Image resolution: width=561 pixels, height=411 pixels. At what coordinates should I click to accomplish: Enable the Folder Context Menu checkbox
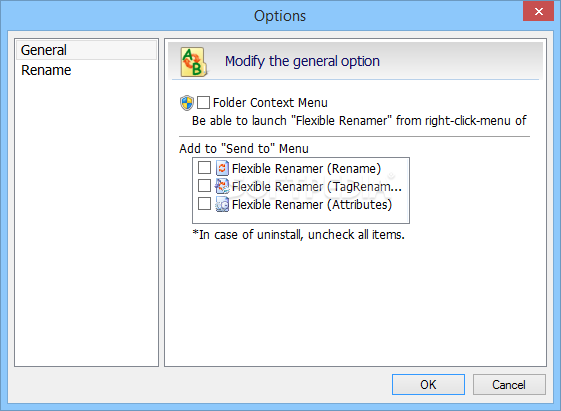tap(203, 103)
